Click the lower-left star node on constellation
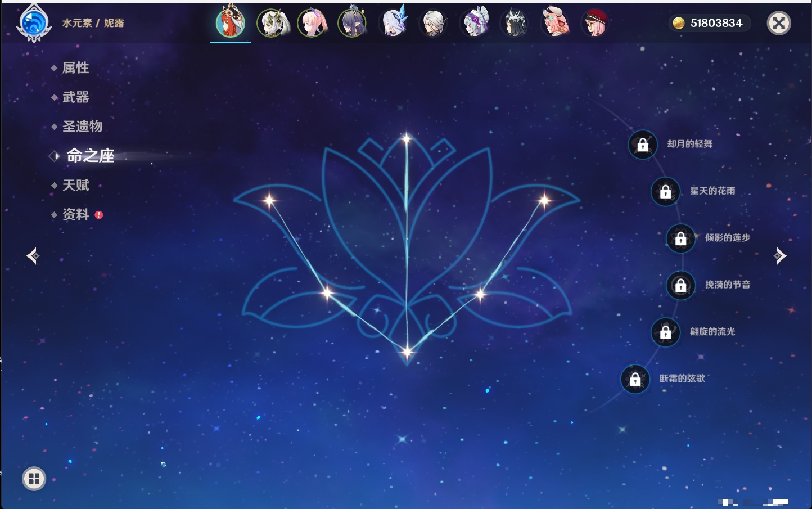This screenshot has width=812, height=509. 327,292
